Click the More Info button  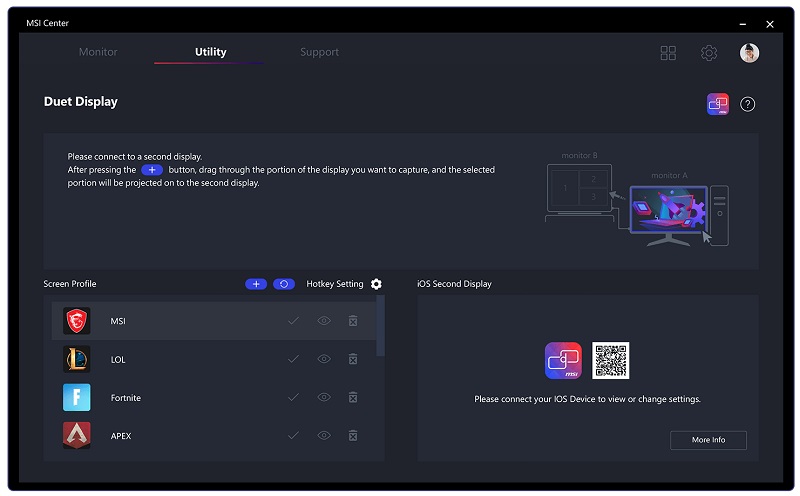708,440
